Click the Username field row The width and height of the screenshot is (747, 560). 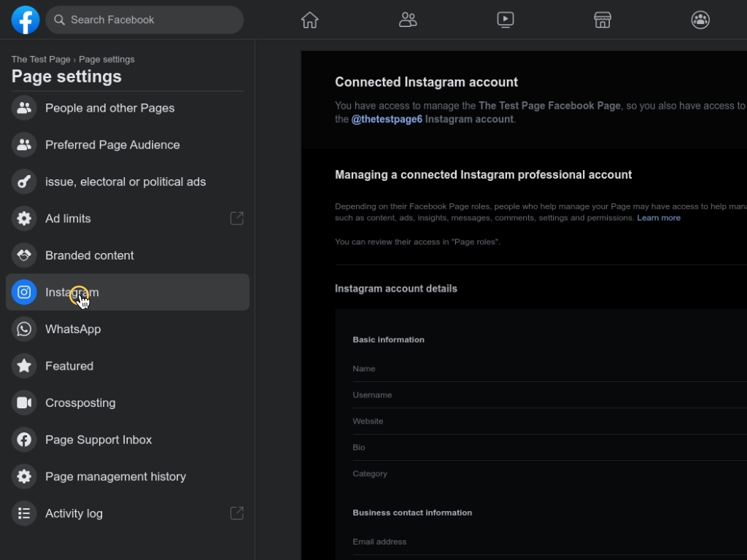(x=550, y=395)
